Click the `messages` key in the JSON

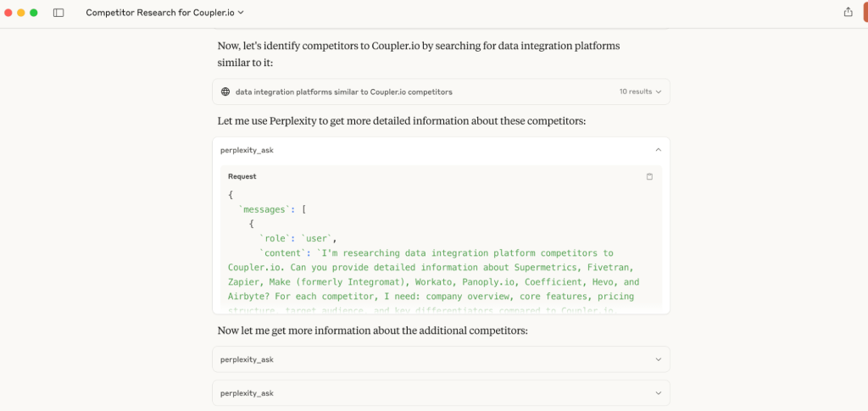pos(264,209)
